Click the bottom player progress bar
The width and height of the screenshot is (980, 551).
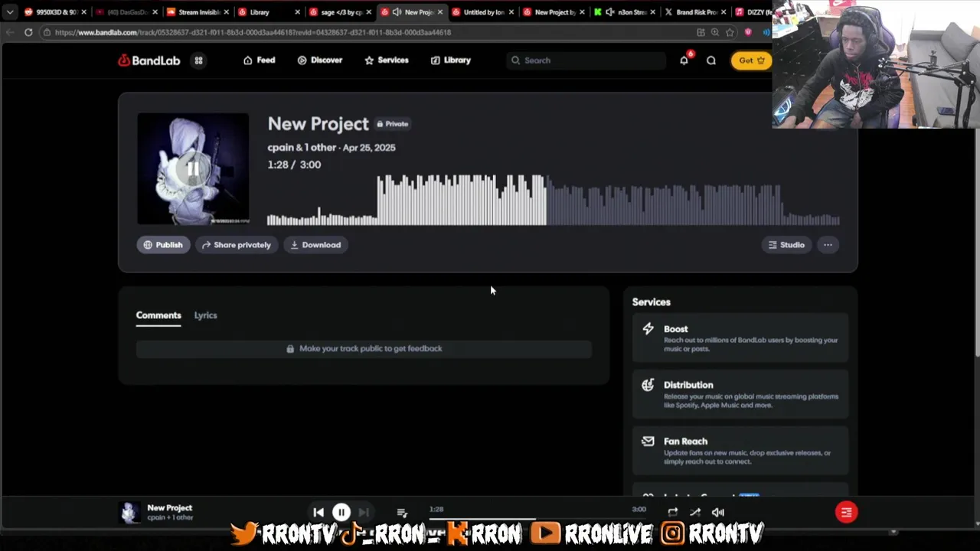point(536,519)
